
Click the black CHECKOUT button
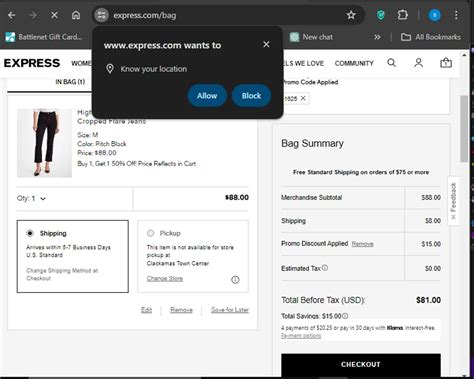[361, 364]
